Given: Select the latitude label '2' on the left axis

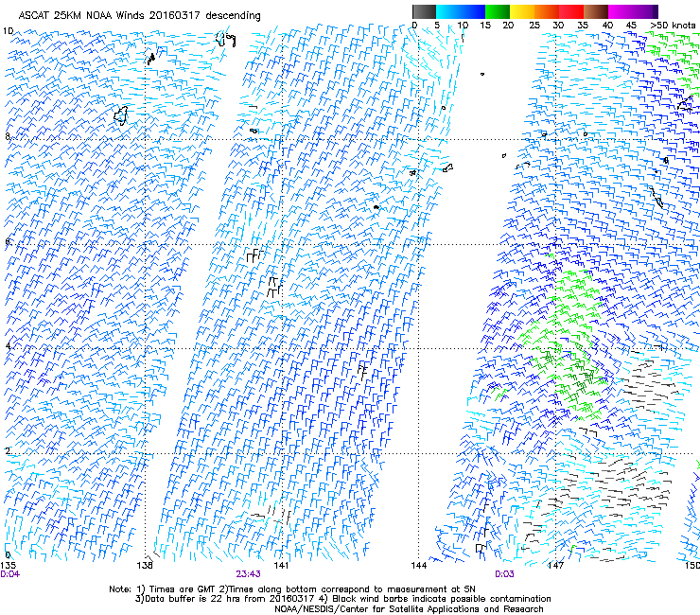Looking at the screenshot, I should pyautogui.click(x=8, y=450).
